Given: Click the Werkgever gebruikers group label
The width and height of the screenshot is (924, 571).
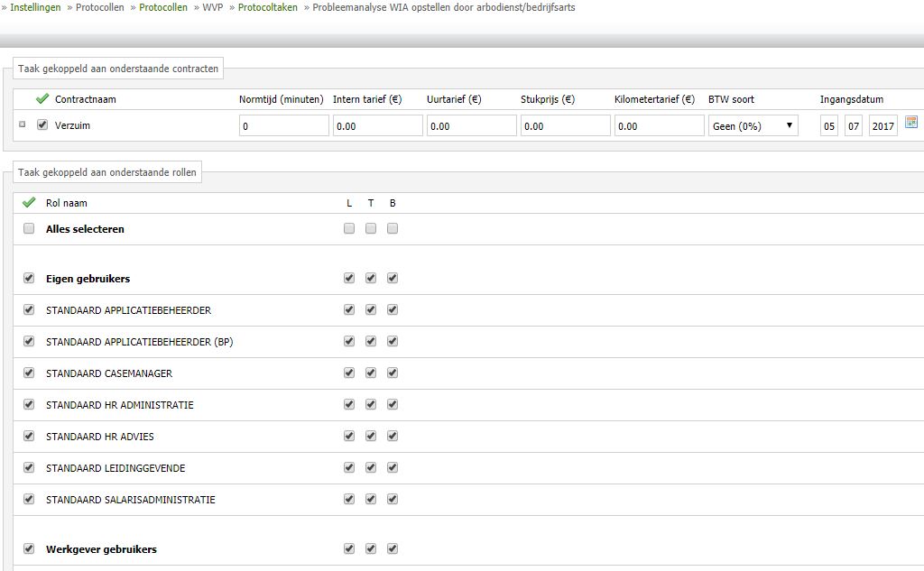Looking at the screenshot, I should 101,549.
